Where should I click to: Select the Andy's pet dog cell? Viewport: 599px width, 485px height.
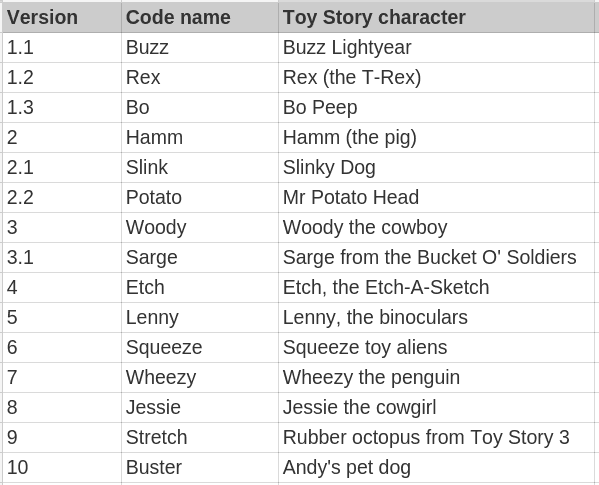pos(436,468)
